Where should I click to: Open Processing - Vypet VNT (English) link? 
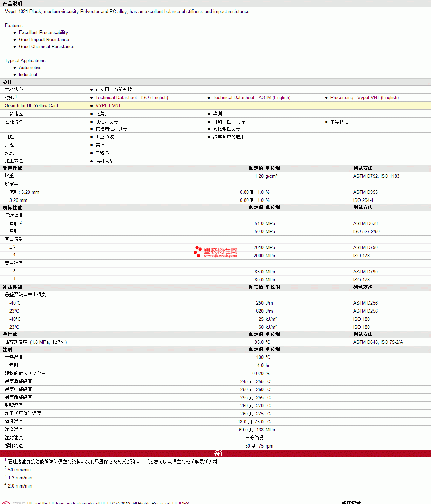click(364, 98)
